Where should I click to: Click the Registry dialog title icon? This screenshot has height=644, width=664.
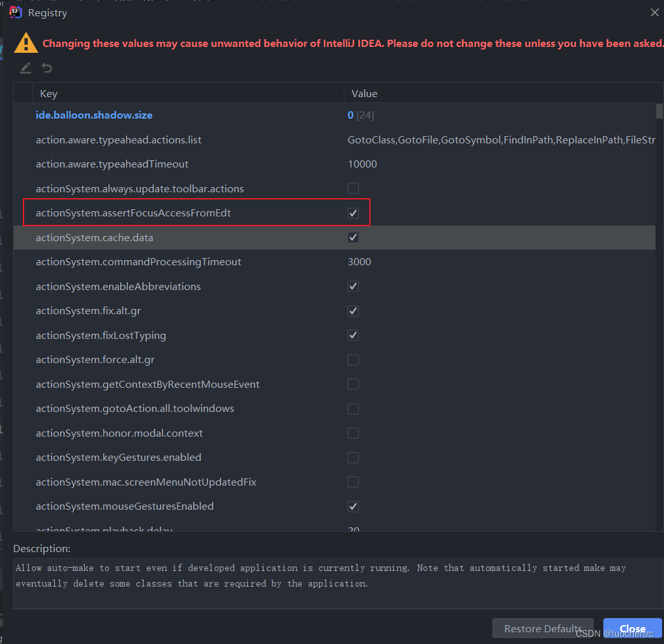(15, 12)
